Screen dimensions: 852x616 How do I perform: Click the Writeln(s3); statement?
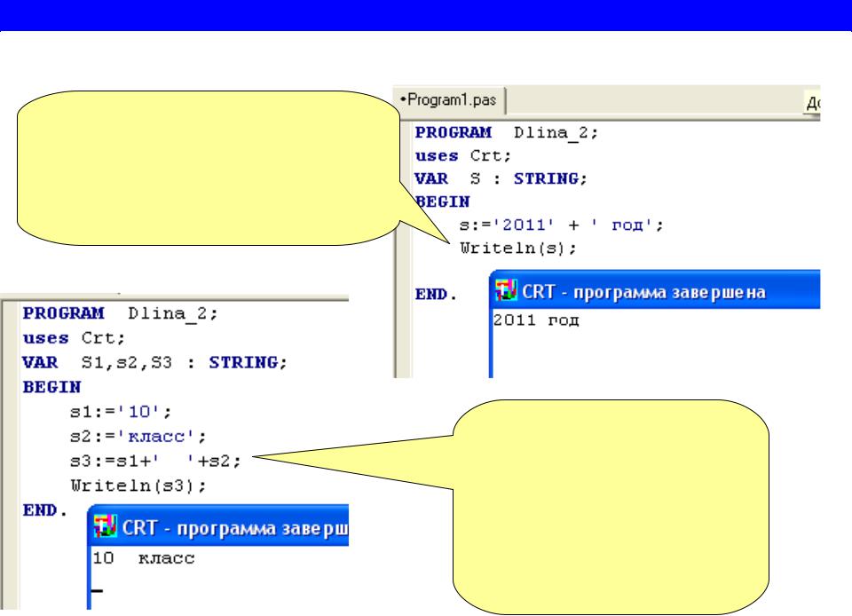pos(138,486)
